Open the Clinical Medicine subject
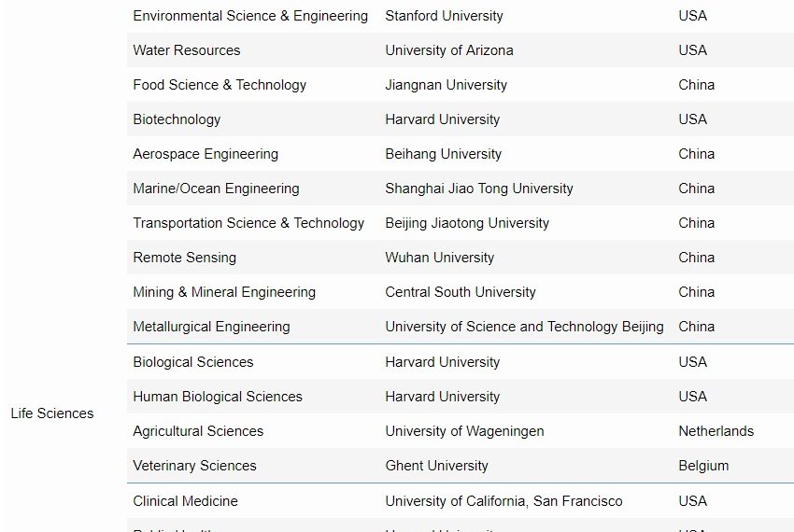794x532 pixels. click(185, 501)
